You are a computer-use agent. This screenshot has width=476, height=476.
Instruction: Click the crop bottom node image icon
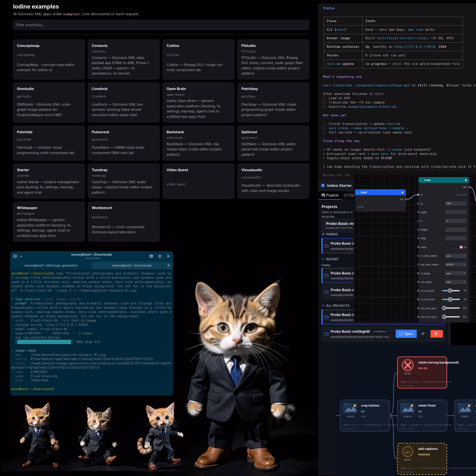click(350, 408)
